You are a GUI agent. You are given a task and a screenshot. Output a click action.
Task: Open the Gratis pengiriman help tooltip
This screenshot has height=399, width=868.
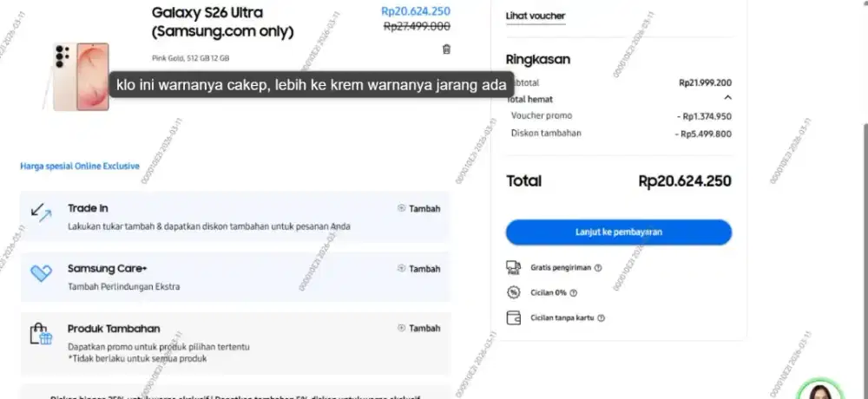click(598, 268)
